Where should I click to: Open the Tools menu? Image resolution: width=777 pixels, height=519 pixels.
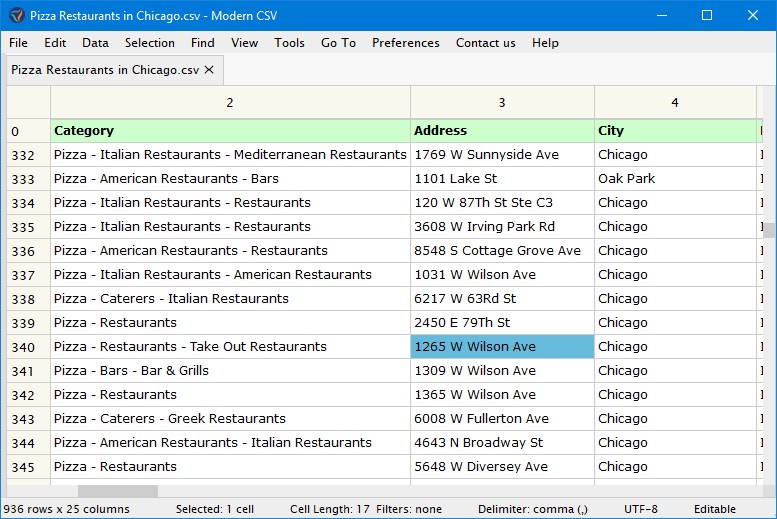tap(289, 43)
